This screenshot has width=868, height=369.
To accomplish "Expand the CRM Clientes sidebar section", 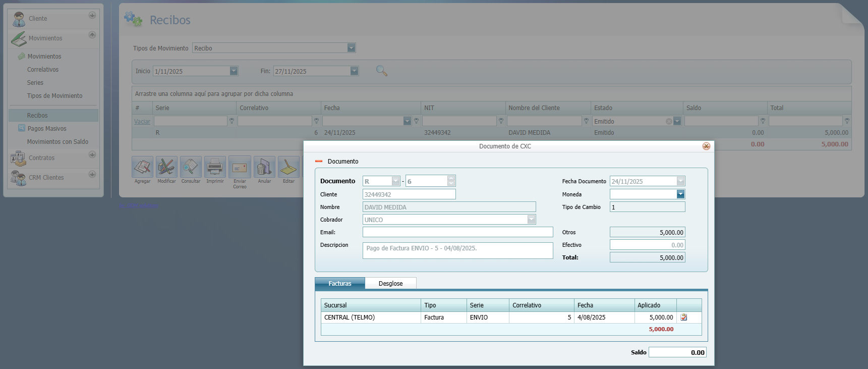I will [92, 174].
